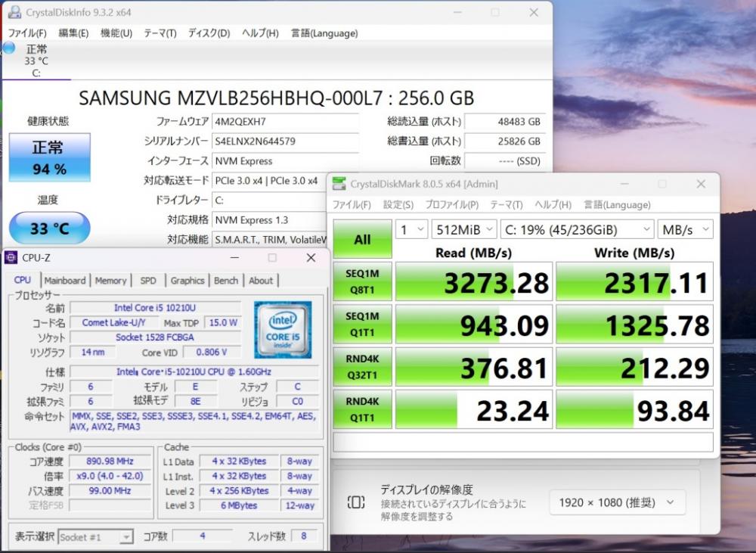The width and height of the screenshot is (756, 553).
Task: Open the 1920 × 1080 resolution dropdown
Action: [617, 503]
